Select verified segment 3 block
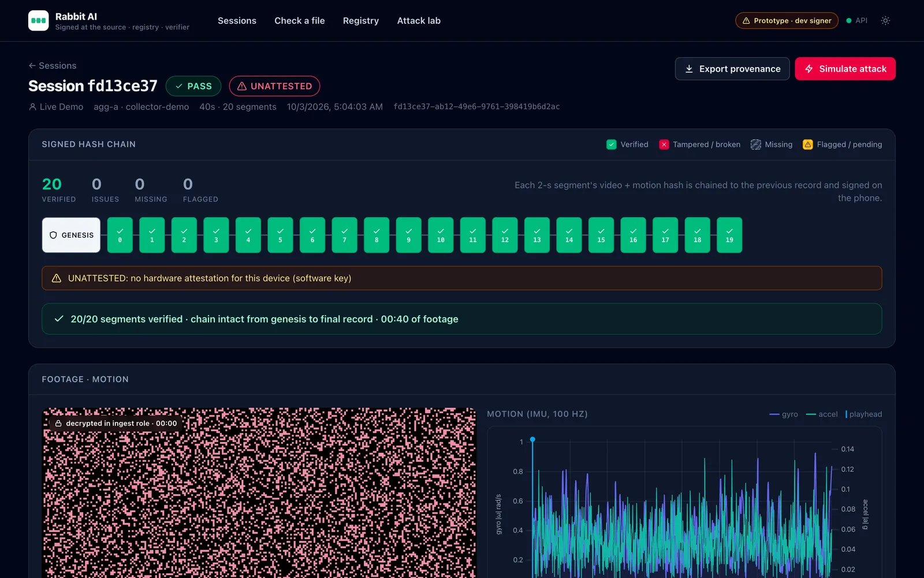The width and height of the screenshot is (924, 578). click(x=216, y=235)
